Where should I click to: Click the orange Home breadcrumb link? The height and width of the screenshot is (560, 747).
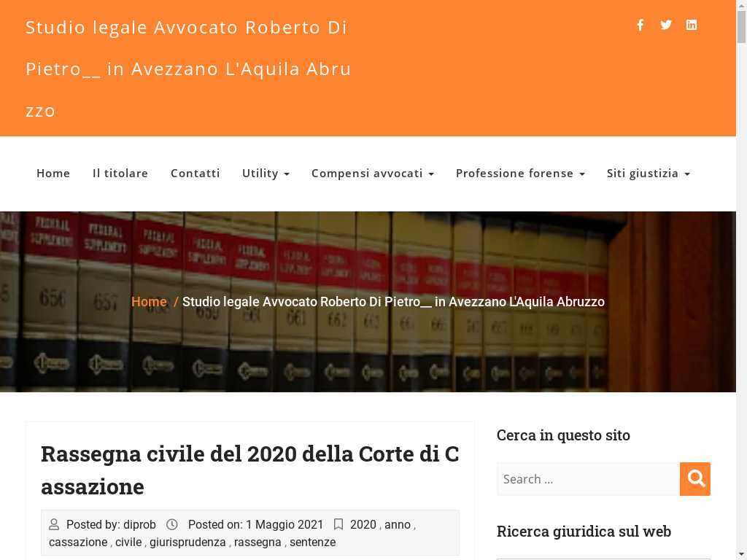tap(149, 302)
